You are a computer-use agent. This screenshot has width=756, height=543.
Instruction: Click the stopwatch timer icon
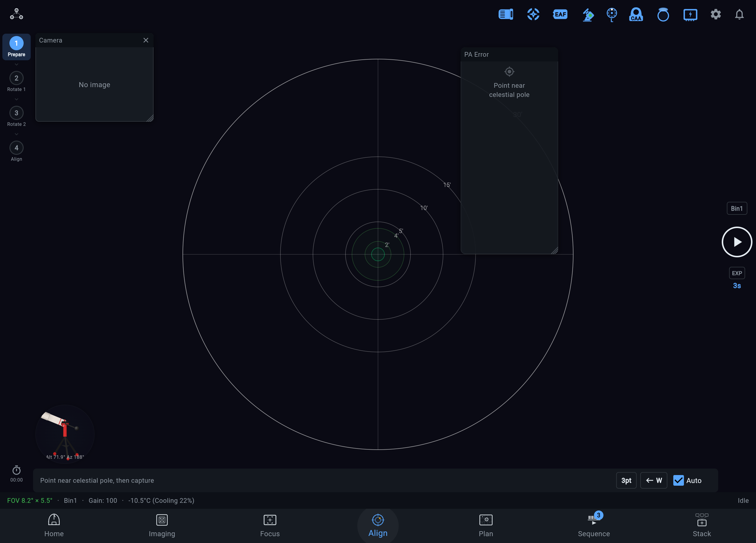pyautogui.click(x=16, y=470)
